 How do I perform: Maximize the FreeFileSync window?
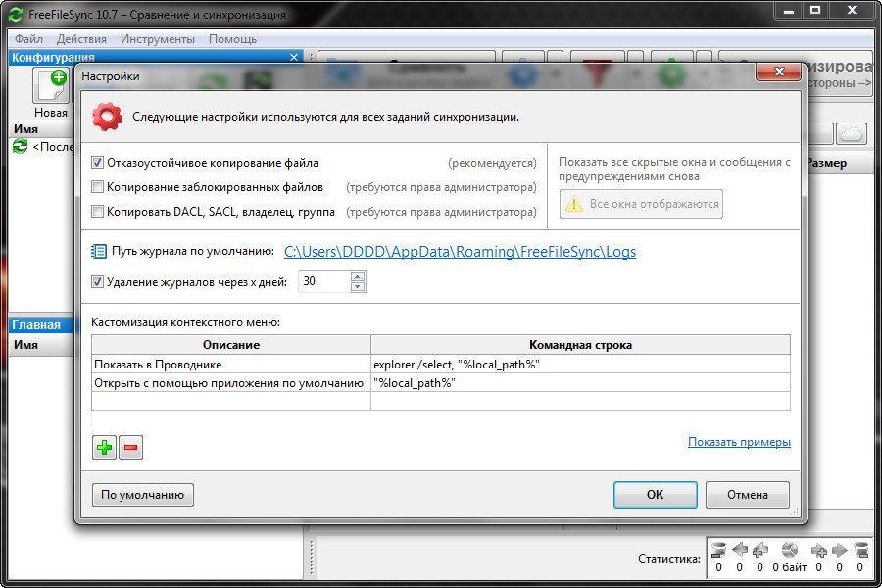pyautogui.click(x=815, y=11)
